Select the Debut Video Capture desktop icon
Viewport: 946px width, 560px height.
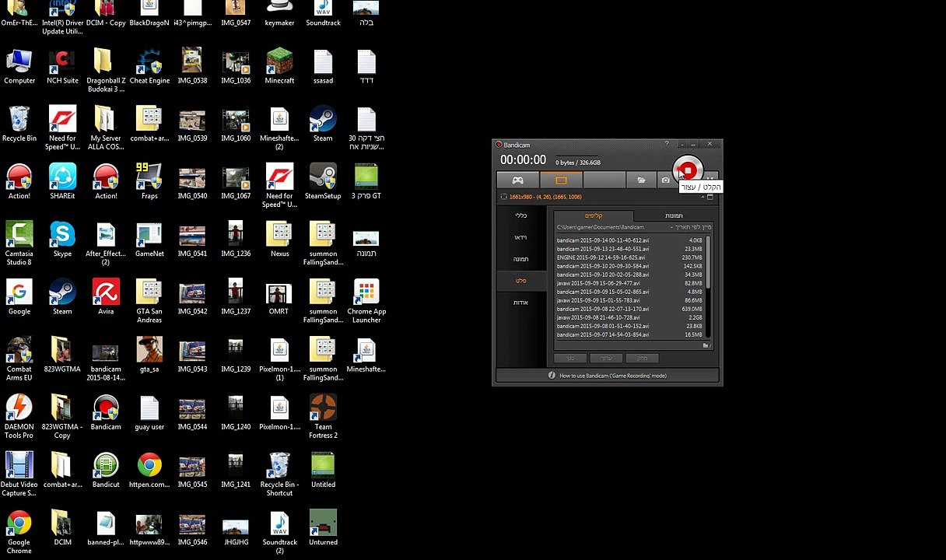[x=19, y=474]
